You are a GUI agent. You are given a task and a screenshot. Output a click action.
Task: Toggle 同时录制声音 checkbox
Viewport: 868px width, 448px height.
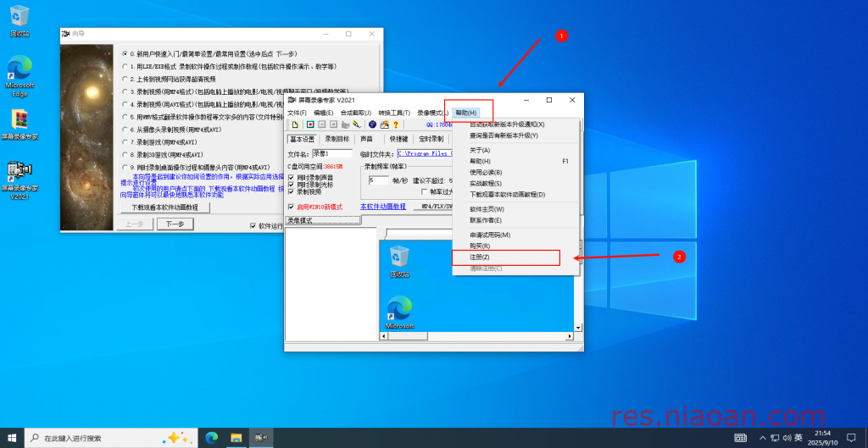(311, 178)
